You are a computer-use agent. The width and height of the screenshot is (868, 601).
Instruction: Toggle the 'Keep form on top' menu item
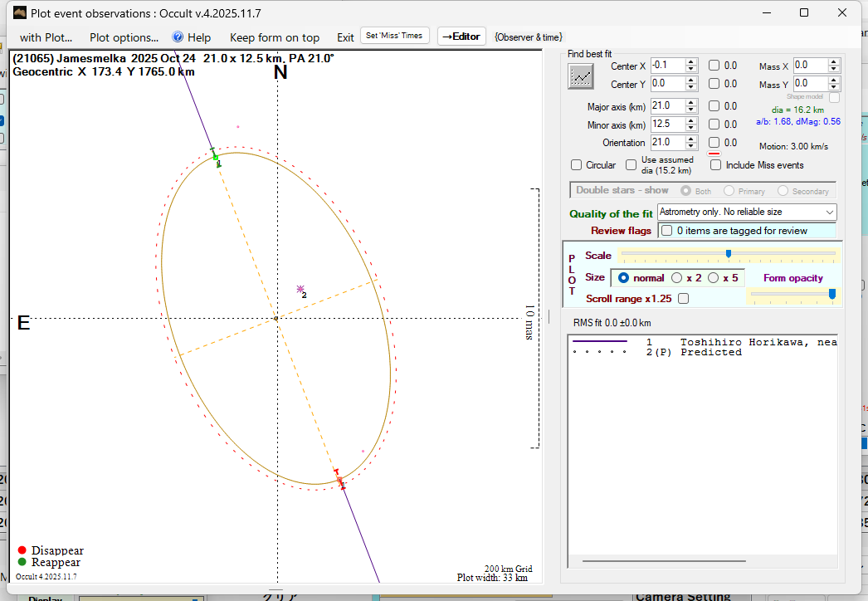(x=274, y=37)
